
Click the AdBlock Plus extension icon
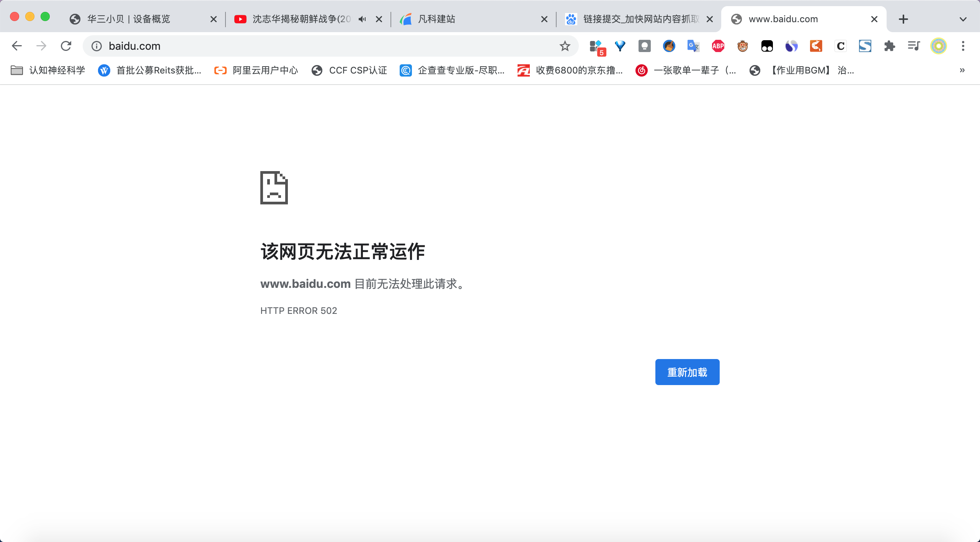718,46
